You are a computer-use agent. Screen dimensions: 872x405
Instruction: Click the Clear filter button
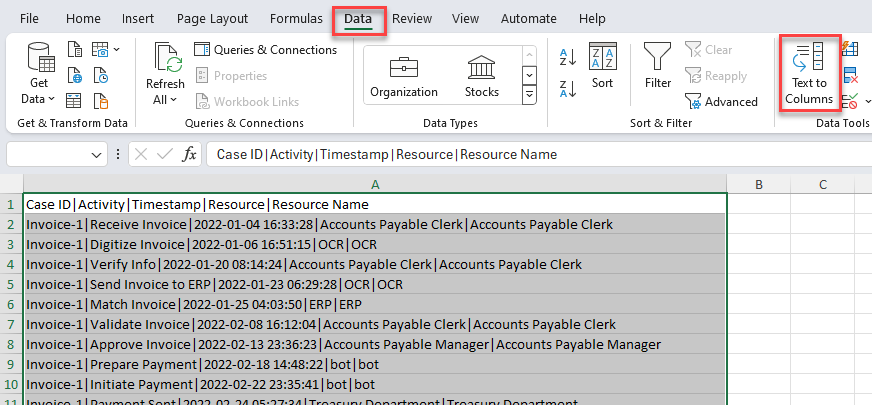708,50
